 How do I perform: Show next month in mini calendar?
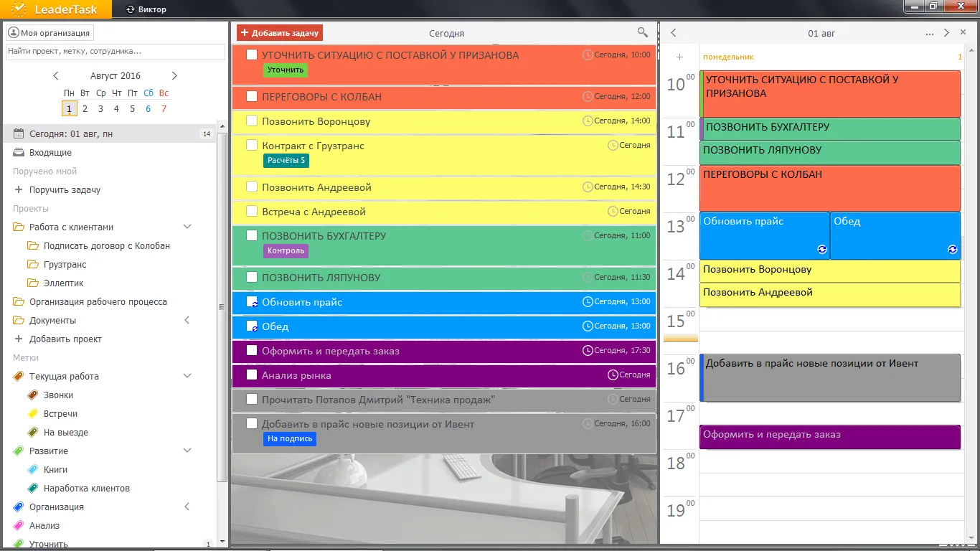[174, 76]
